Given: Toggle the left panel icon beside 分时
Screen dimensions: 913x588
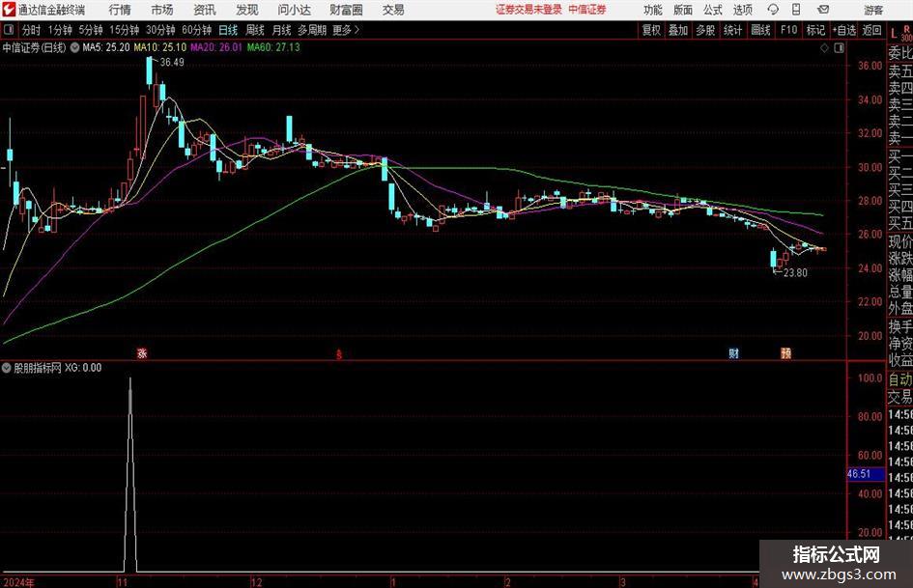Looking at the screenshot, I should coord(9,30).
